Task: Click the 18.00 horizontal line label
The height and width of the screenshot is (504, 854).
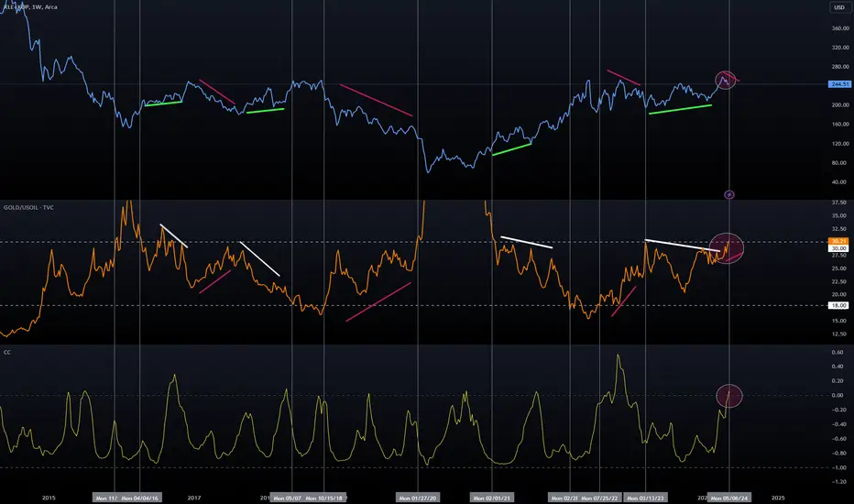Action: (x=839, y=306)
